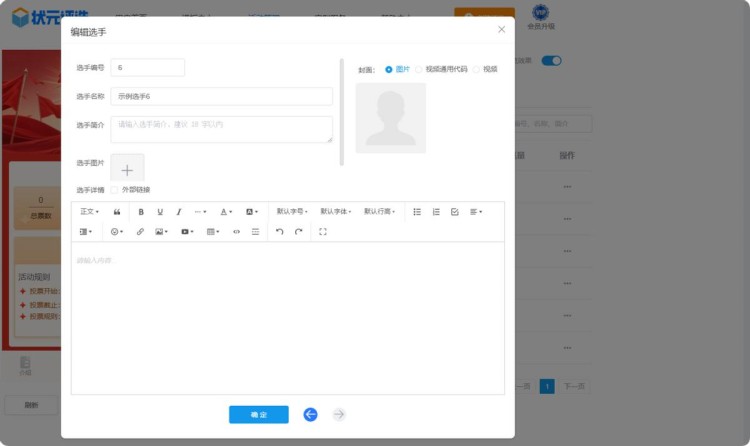Toggle bold formatting in the editor

141,212
